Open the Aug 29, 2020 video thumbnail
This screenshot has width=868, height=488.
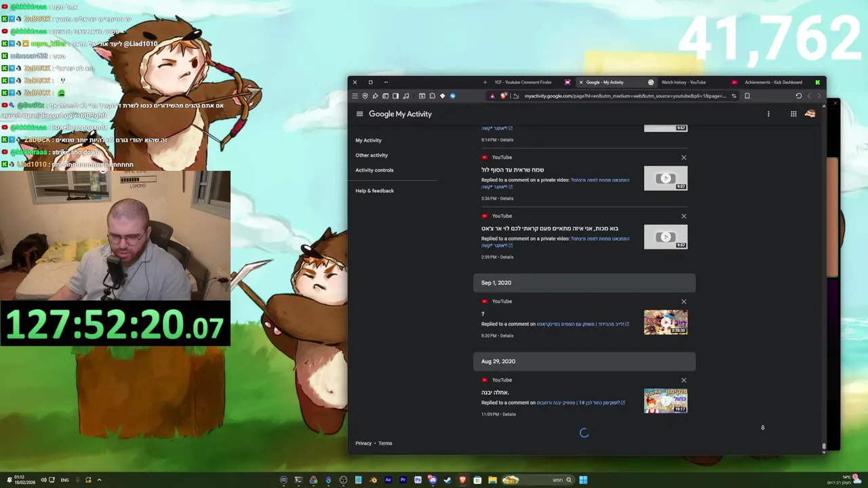click(665, 401)
